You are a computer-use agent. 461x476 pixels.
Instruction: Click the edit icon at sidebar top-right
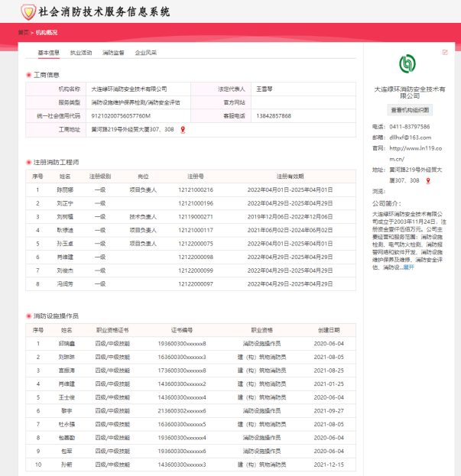click(x=445, y=52)
